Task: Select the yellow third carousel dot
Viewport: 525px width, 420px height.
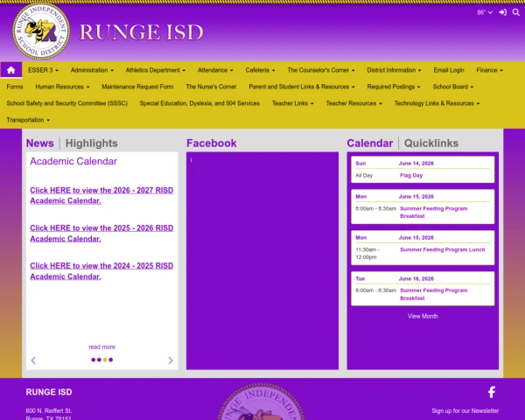Action: 105,360
